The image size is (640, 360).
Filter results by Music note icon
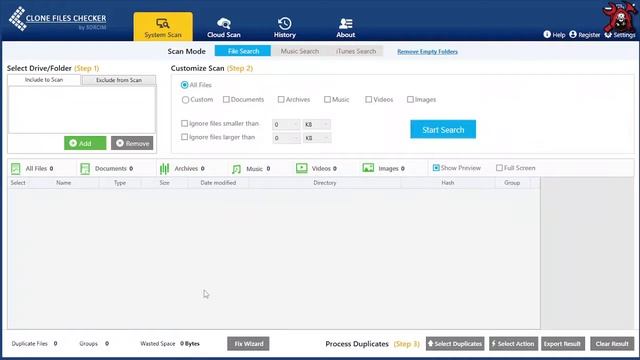[x=236, y=169]
